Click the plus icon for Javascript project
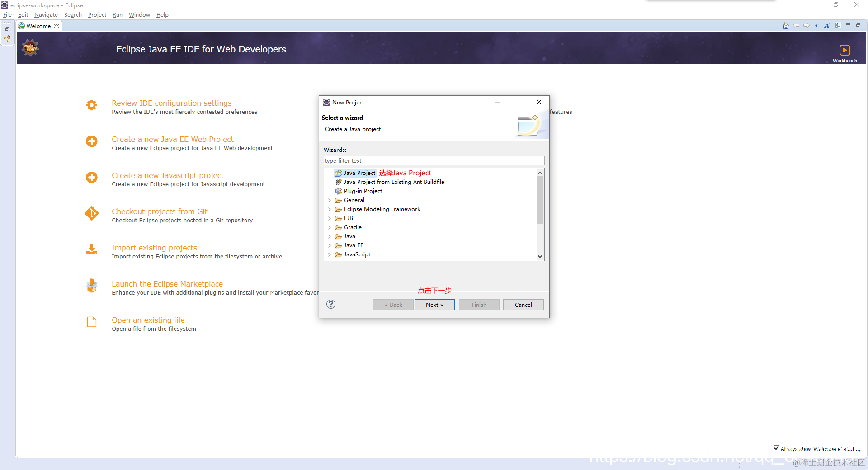This screenshot has height=470, width=868. click(x=92, y=177)
